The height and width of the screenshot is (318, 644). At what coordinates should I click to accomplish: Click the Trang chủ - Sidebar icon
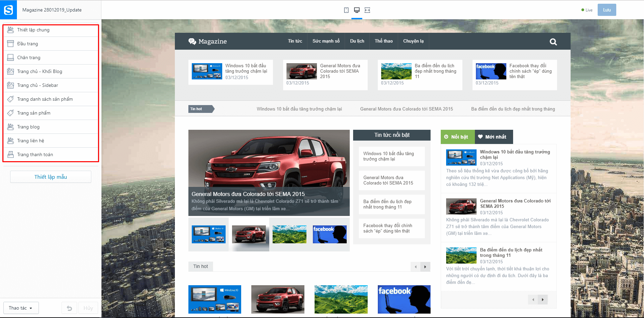click(10, 85)
